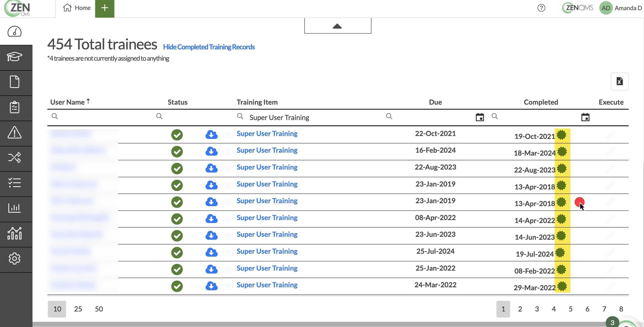Open the bar chart reports module
644x327 pixels.
click(x=14, y=208)
